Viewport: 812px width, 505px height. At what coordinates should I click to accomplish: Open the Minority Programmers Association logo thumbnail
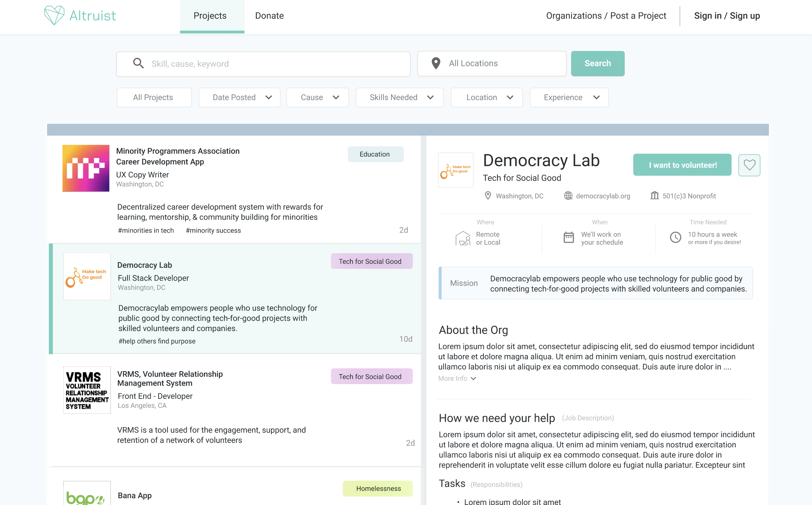tap(86, 168)
